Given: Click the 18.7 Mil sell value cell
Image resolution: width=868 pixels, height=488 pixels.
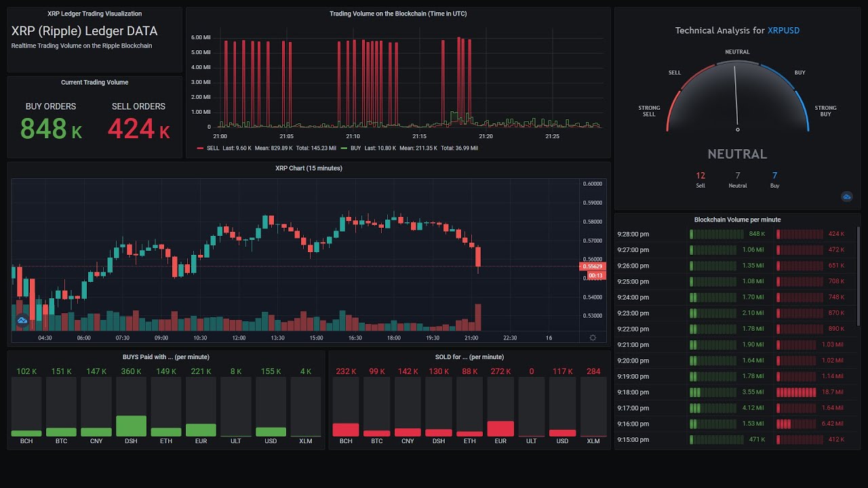Looking at the screenshot, I should [833, 392].
